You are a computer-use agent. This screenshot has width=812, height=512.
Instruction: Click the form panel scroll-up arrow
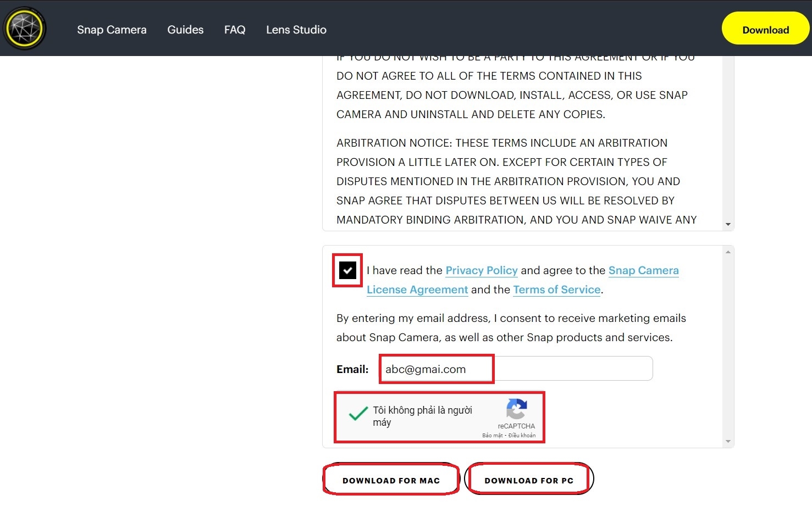coord(728,252)
